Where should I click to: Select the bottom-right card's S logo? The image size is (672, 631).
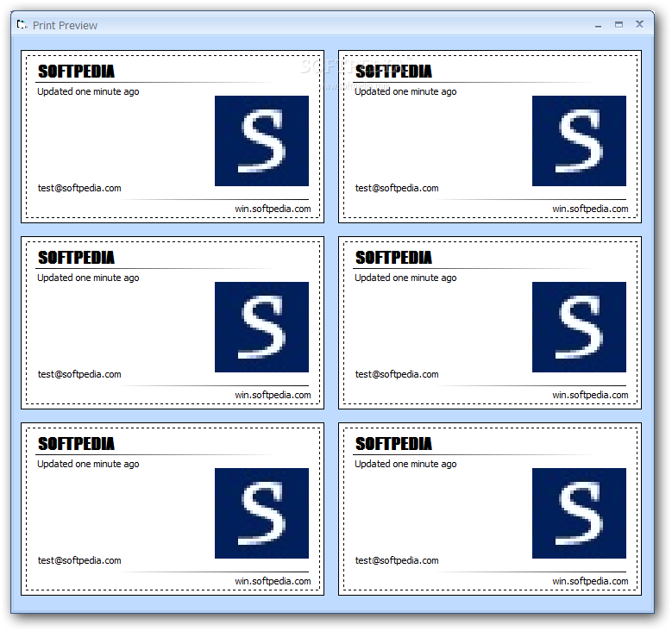pos(579,513)
